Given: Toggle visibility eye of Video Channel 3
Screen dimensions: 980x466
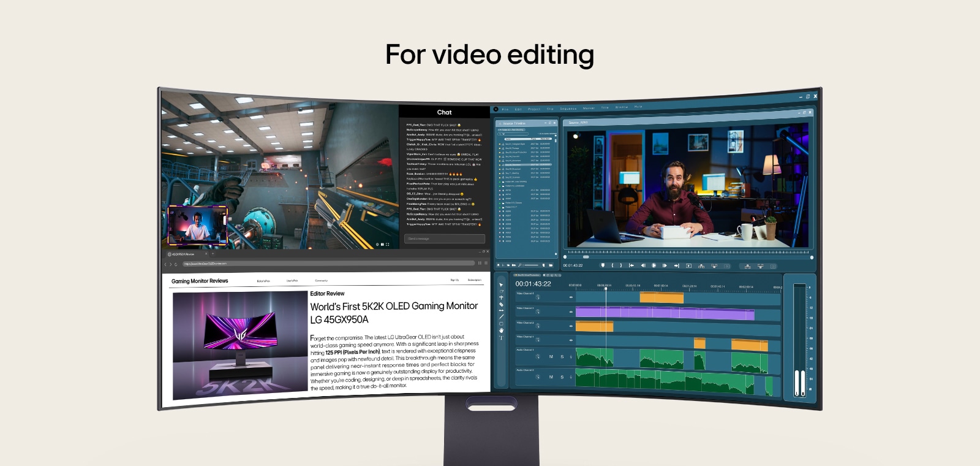Looking at the screenshot, I should click(x=571, y=311).
